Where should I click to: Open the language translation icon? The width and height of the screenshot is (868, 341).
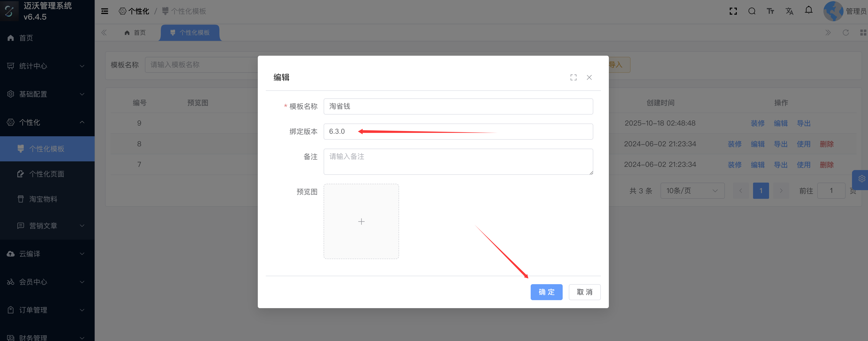point(789,11)
